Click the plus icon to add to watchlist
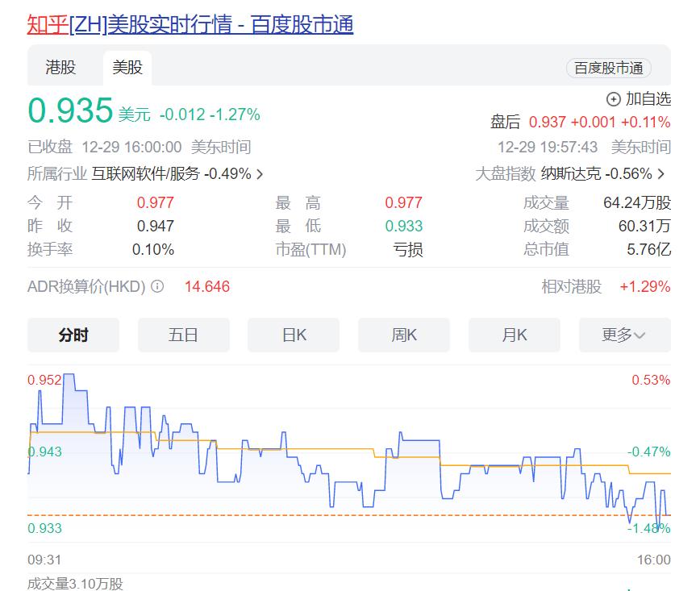Viewport: 700px width, 591px height. (614, 99)
